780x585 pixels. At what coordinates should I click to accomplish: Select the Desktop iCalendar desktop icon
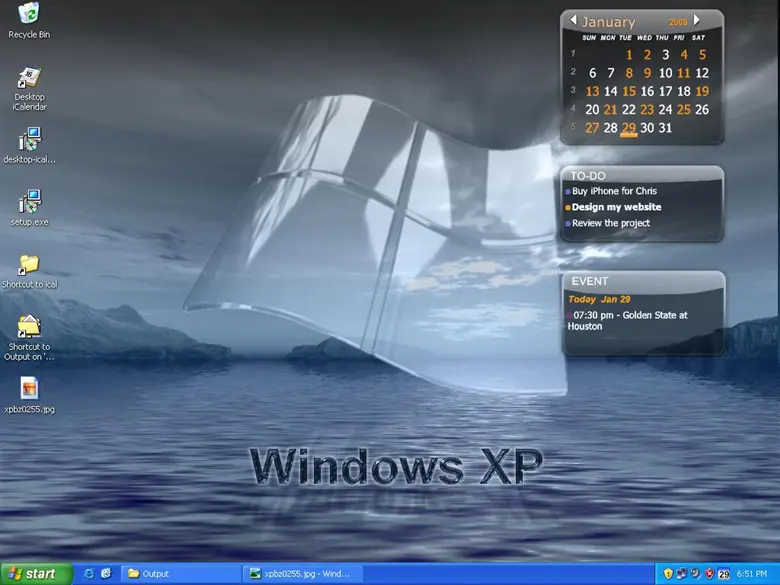pos(29,79)
